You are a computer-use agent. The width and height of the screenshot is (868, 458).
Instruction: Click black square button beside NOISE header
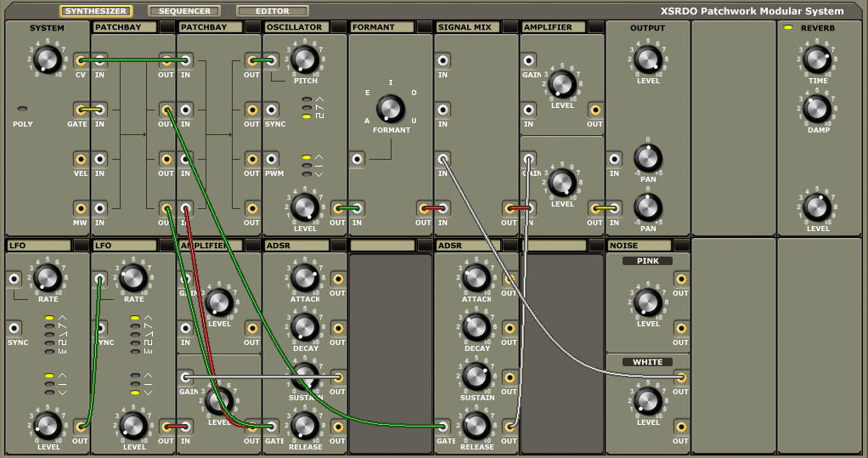682,246
